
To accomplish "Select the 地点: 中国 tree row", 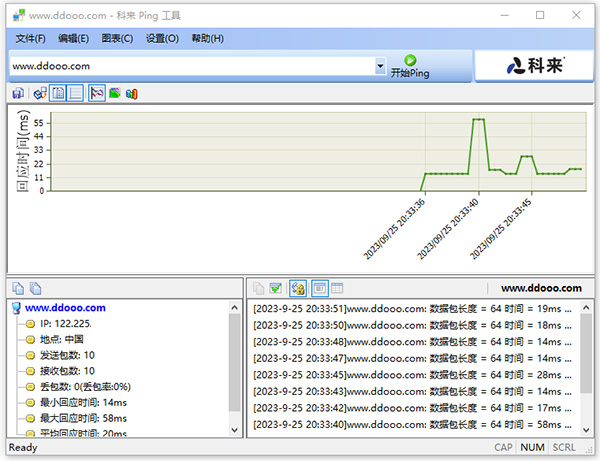I will (x=62, y=339).
